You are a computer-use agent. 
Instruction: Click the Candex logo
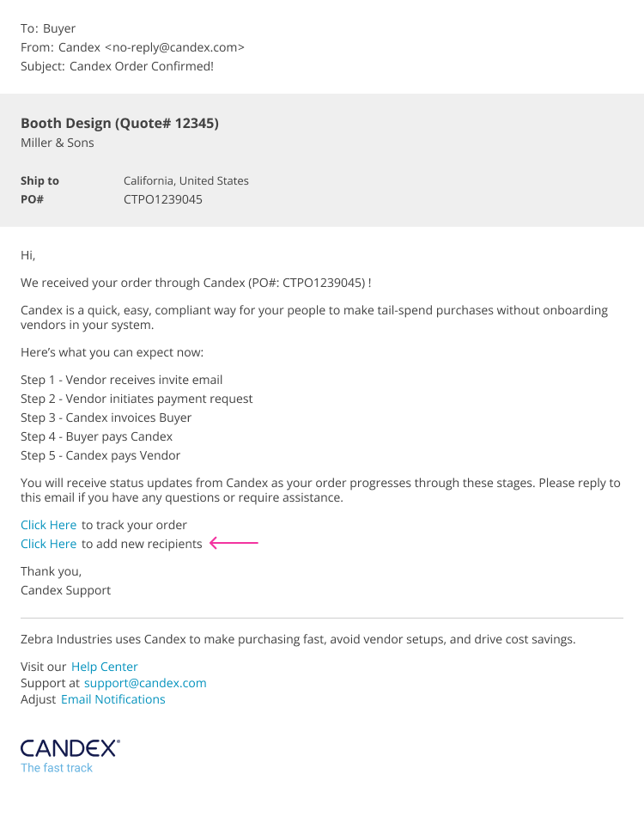tap(70, 747)
